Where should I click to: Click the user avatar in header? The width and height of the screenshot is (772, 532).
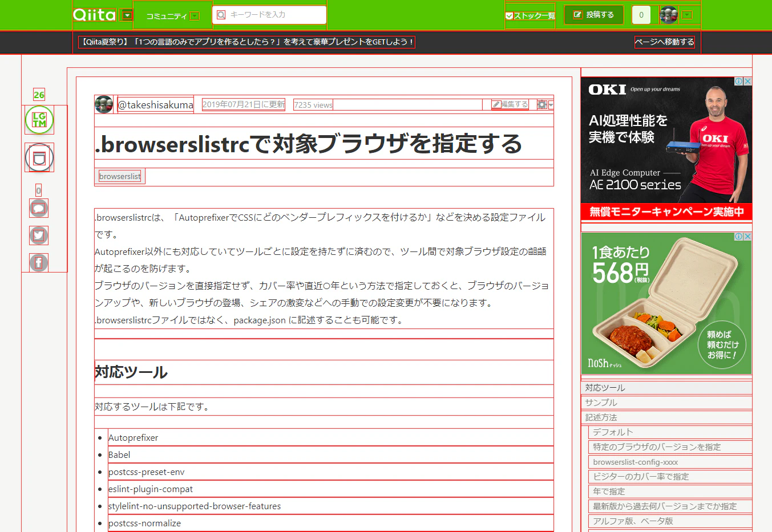tap(669, 15)
